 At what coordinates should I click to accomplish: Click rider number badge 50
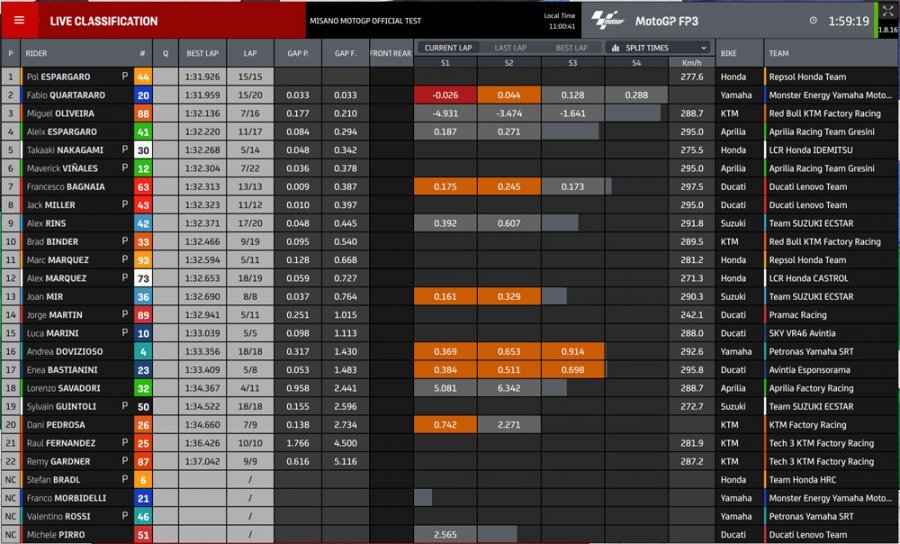(x=143, y=407)
